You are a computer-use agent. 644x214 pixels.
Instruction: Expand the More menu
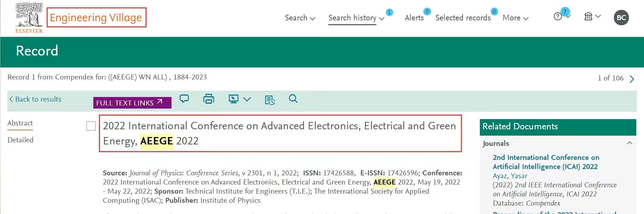click(x=515, y=18)
